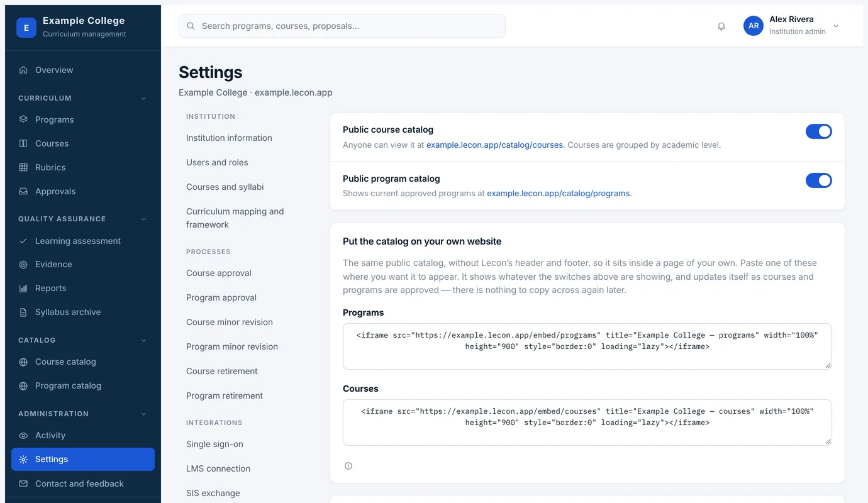
Task: Collapse the Administration sidebar section
Action: [143, 414]
